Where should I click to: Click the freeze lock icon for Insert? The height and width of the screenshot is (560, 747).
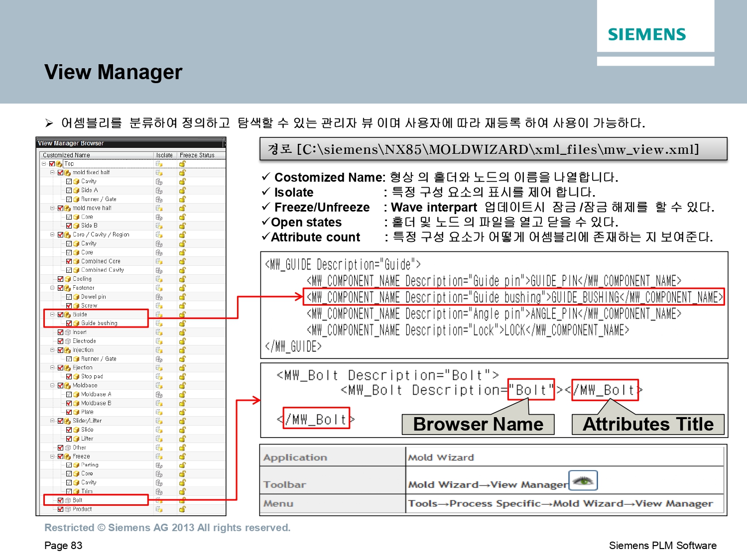point(182,332)
